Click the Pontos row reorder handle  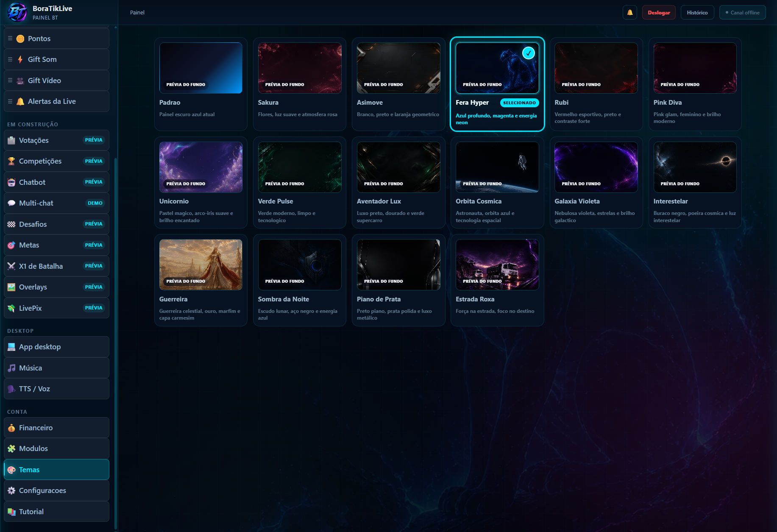(x=10, y=39)
